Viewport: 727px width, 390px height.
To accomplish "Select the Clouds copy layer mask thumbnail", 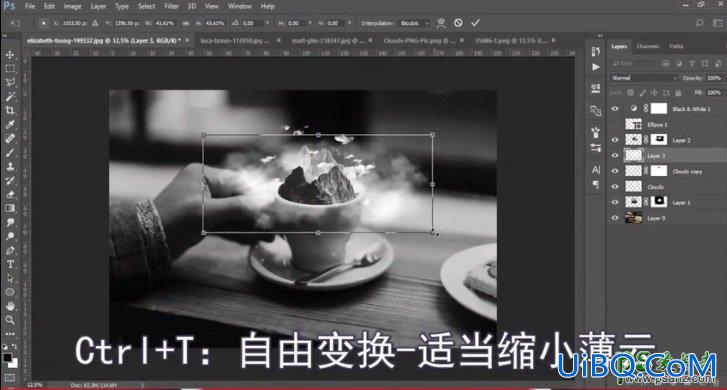I will (659, 171).
